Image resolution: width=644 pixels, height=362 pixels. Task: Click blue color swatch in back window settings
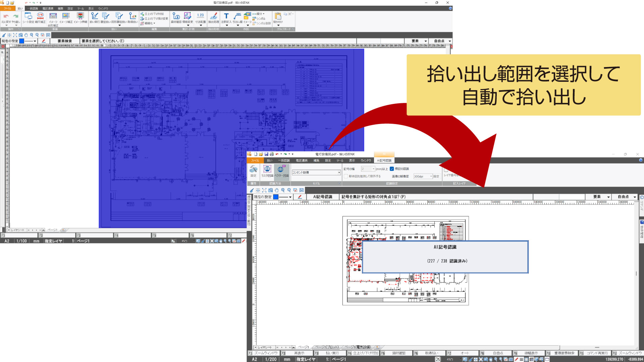tap(21, 41)
